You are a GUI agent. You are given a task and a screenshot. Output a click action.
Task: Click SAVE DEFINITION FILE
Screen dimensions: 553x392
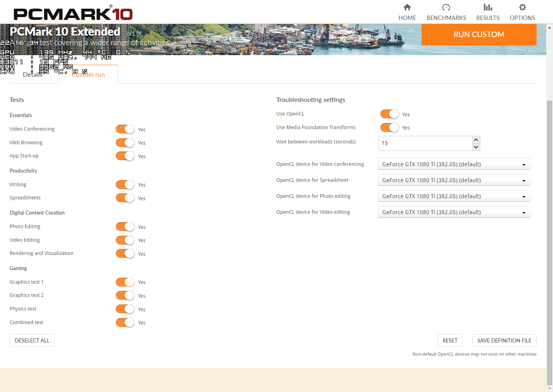coord(504,340)
